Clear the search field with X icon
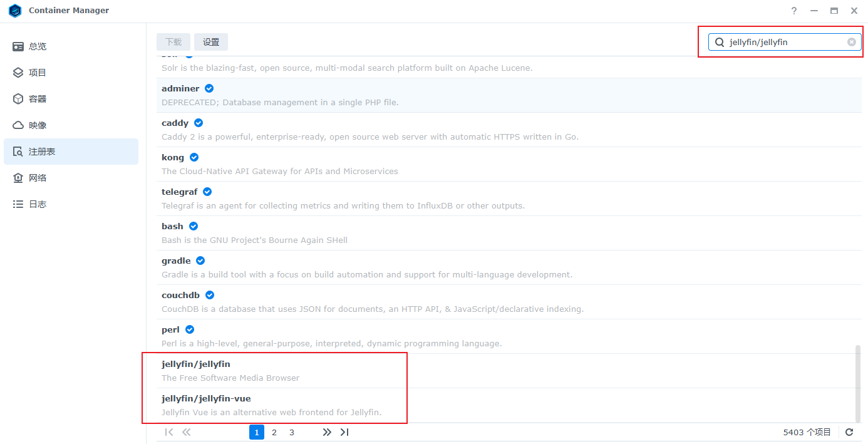The width and height of the screenshot is (868, 444). (x=851, y=42)
